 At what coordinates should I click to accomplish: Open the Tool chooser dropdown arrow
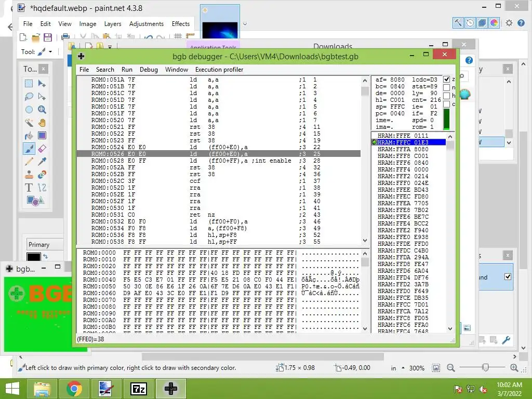(x=50, y=51)
